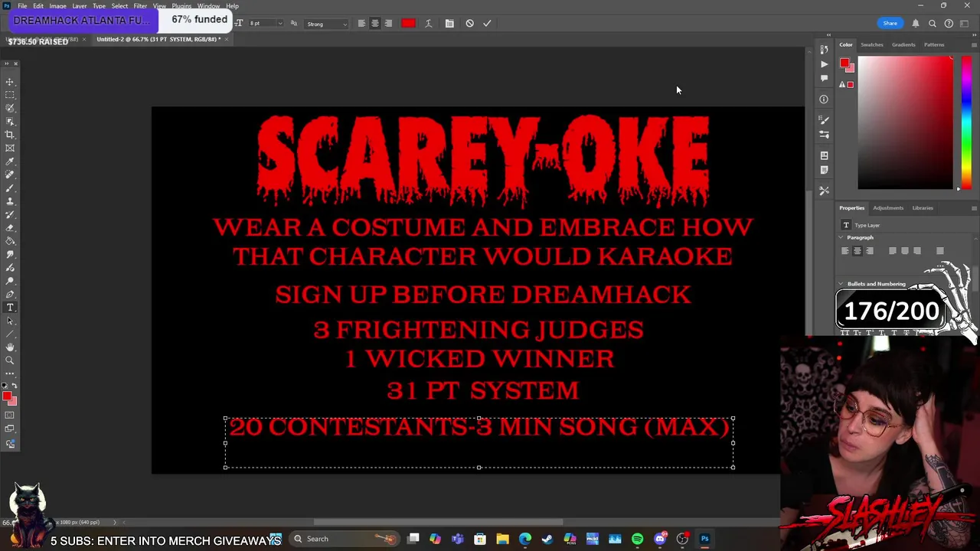This screenshot has height=551, width=980.
Task: Select the Brush tool
Action: [x=10, y=188]
